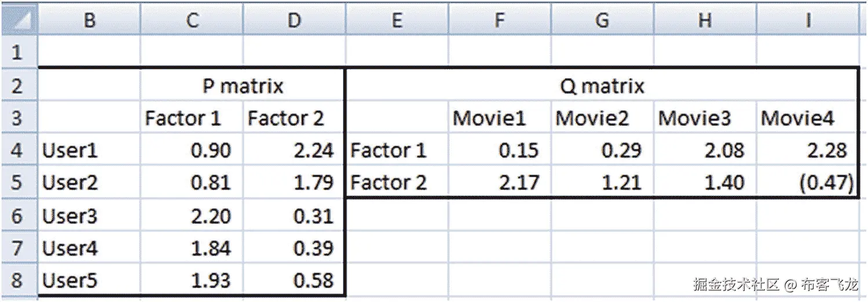Select cell with value 2.17
The width and height of the screenshot is (868, 302).
(x=500, y=183)
